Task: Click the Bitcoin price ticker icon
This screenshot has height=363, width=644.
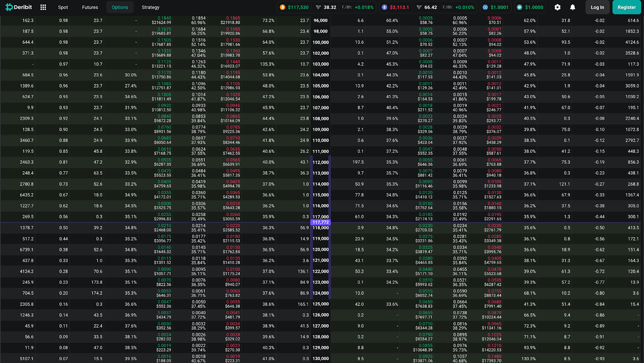Action: (283, 7)
